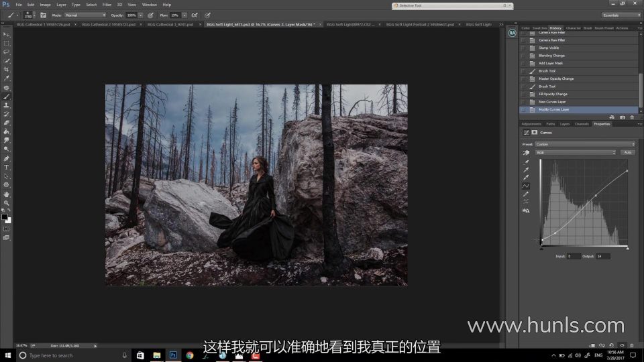Open the Curves Preset dropdown showing Custom
The width and height of the screenshot is (644, 362).
pyautogui.click(x=585, y=144)
